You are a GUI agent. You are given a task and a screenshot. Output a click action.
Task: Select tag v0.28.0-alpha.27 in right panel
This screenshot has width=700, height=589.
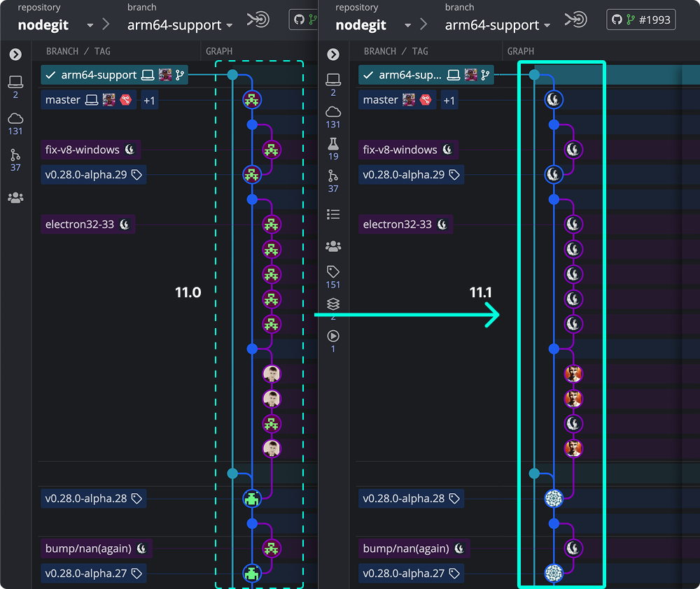[x=411, y=574]
